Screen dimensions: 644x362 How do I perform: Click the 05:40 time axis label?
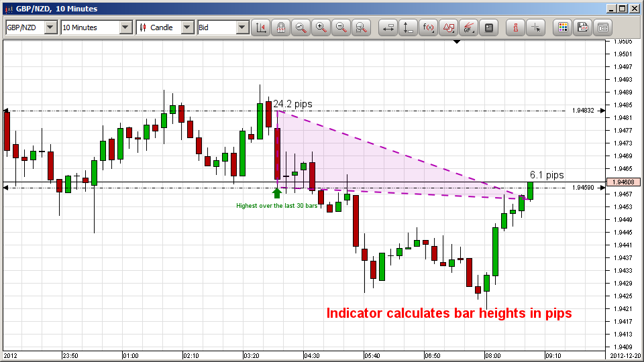(x=372, y=355)
